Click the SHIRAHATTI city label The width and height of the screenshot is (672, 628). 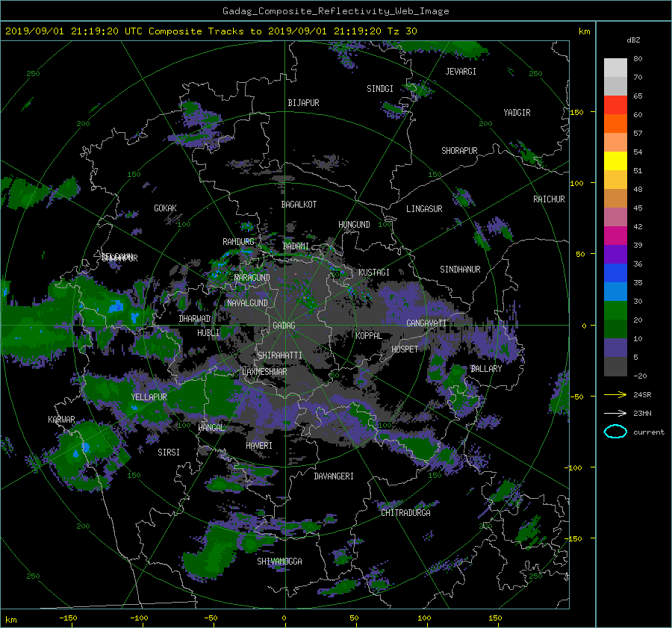point(280,355)
